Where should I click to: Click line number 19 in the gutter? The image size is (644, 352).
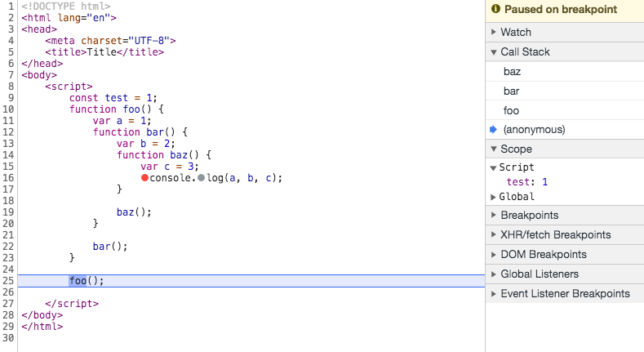pos(8,212)
